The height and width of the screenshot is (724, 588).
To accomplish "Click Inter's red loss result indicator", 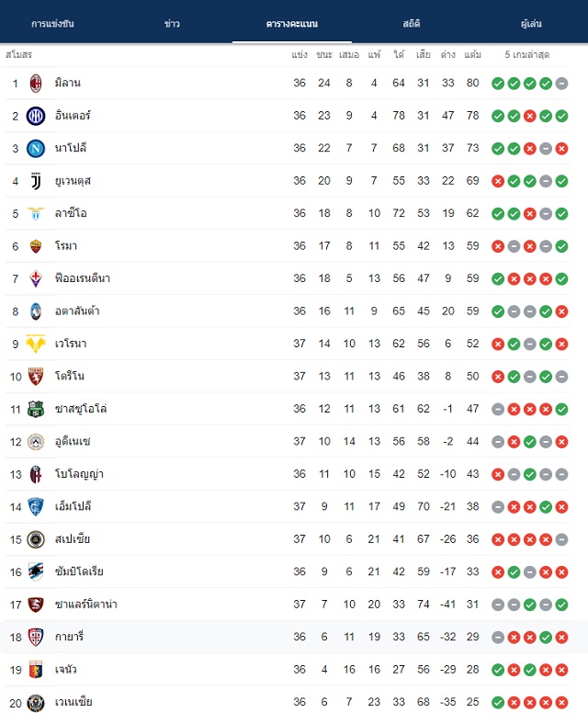I will [530, 117].
